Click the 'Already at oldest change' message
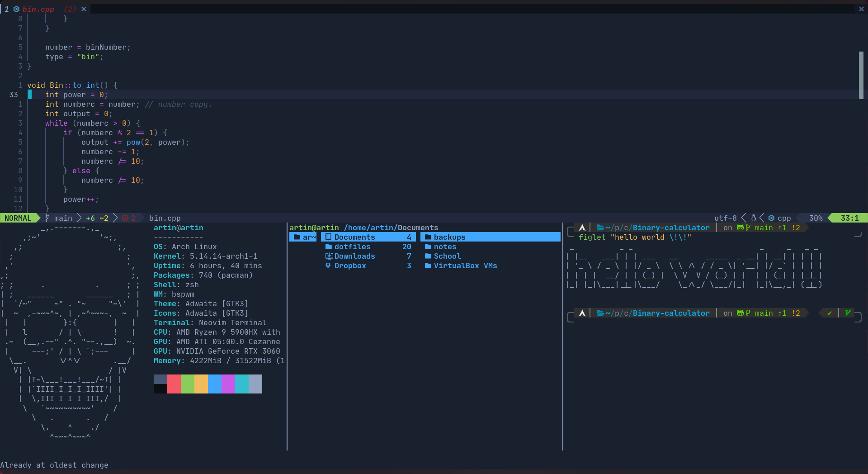 [54, 465]
